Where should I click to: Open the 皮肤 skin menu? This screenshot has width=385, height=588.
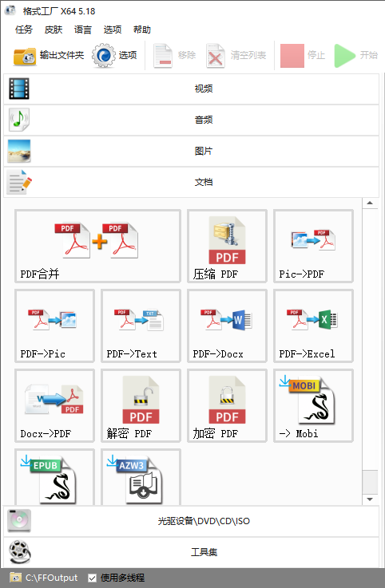[x=54, y=30]
